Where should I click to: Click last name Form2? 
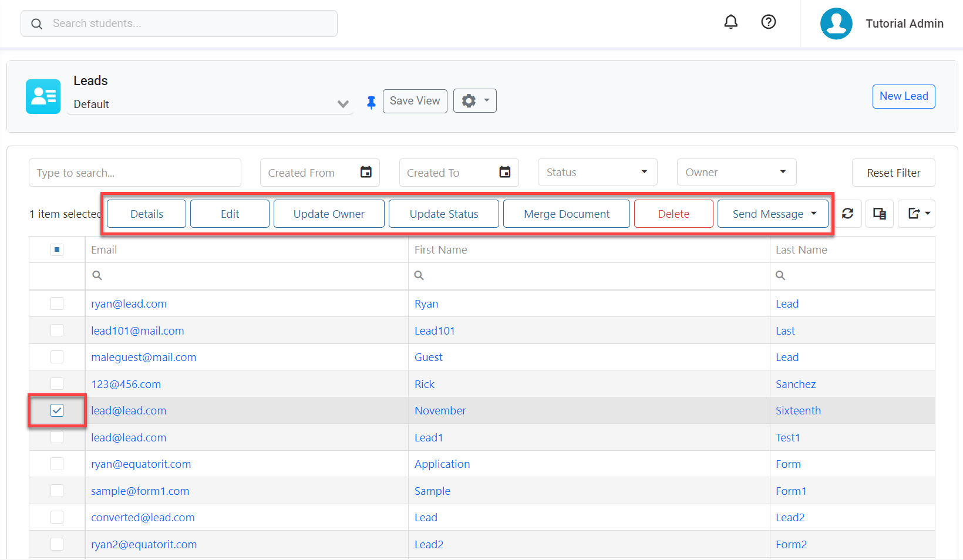791,544
